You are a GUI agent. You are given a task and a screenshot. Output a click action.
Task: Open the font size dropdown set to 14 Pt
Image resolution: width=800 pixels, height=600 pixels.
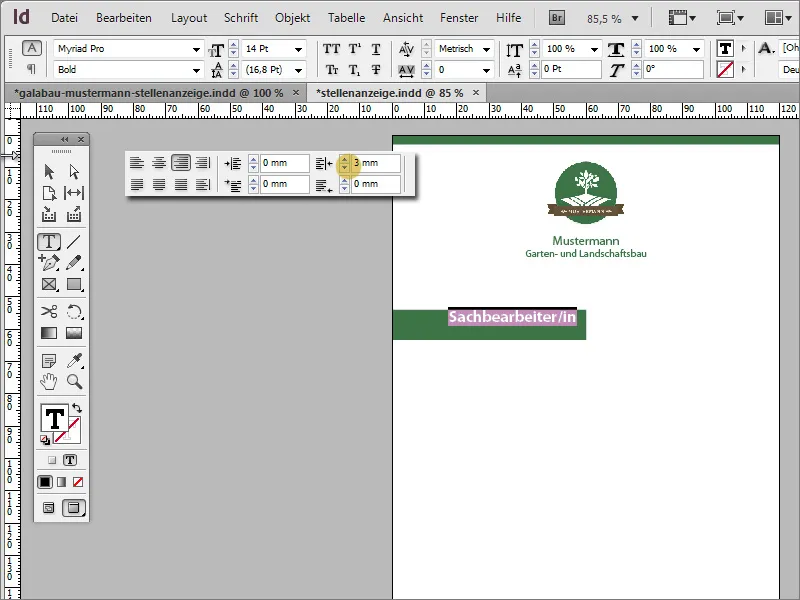[300, 47]
